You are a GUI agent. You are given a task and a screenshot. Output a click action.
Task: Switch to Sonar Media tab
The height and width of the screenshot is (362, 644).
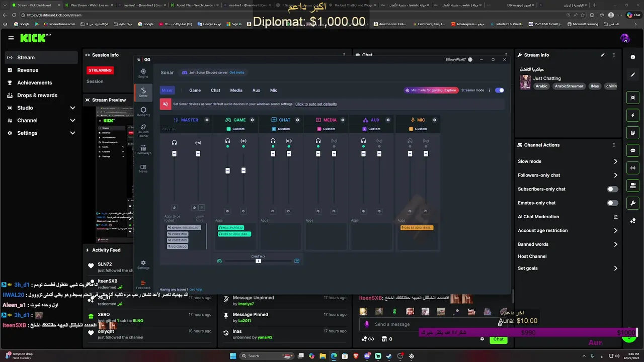[x=236, y=90]
